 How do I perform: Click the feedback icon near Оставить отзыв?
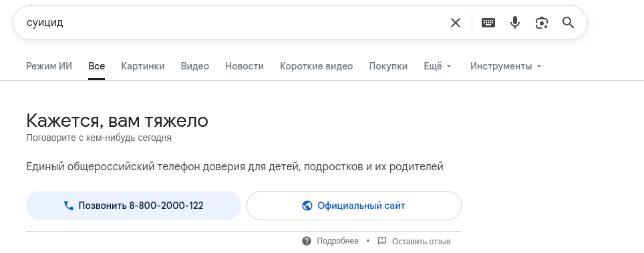[382, 241]
